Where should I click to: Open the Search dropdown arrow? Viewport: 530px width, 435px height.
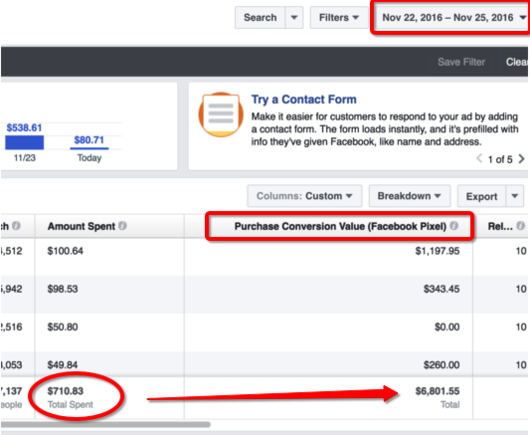tap(294, 18)
